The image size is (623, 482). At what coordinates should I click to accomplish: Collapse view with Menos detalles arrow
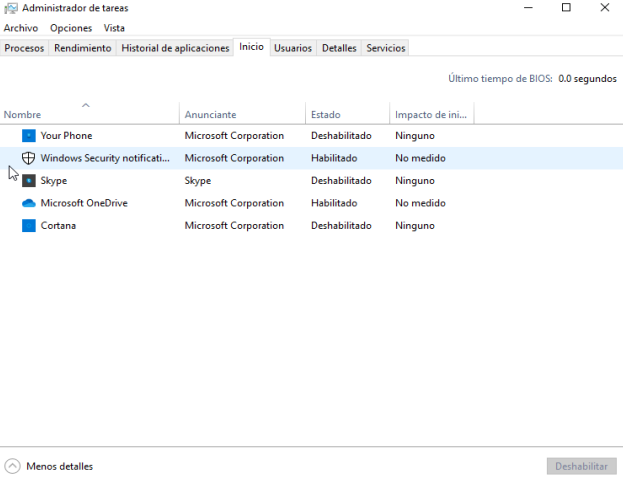coord(12,466)
